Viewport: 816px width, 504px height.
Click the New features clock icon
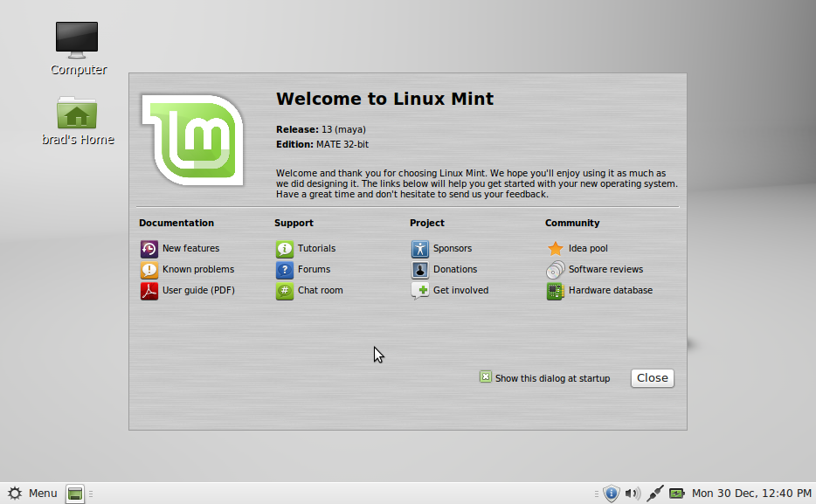tap(149, 249)
